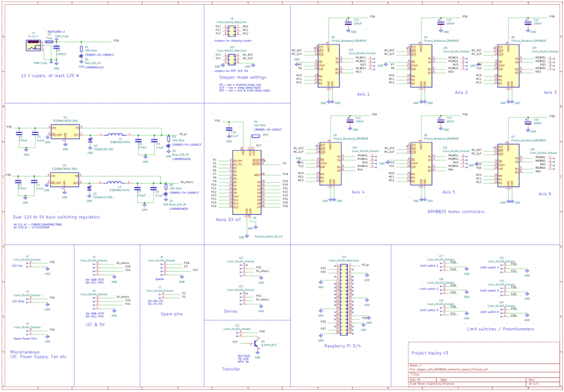Click the R4 10k Ohm resistor symbol

click(255, 136)
